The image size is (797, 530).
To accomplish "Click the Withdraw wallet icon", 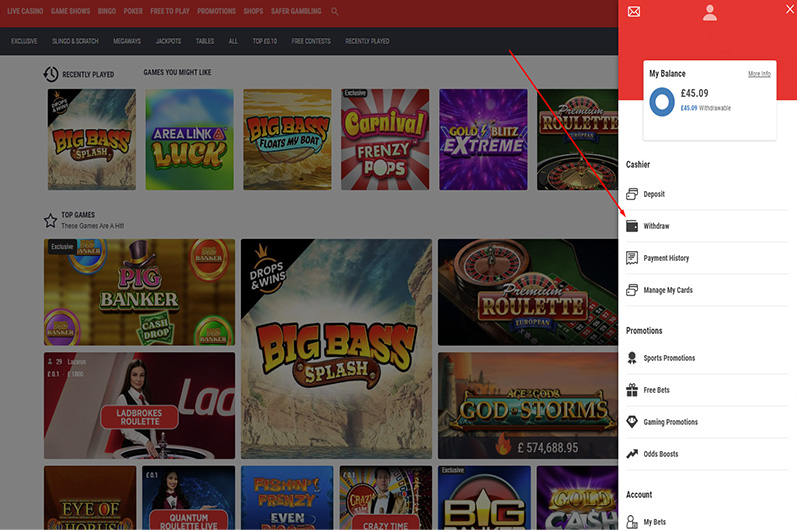I will (x=632, y=226).
